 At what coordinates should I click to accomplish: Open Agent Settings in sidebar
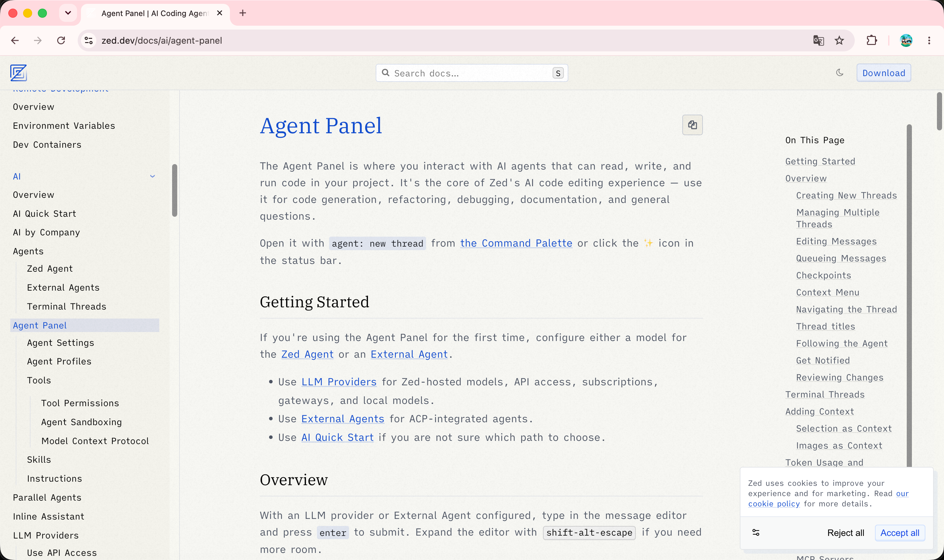coord(60,343)
